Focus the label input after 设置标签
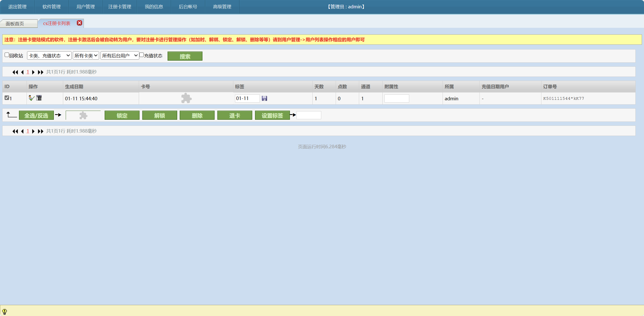 [309, 115]
